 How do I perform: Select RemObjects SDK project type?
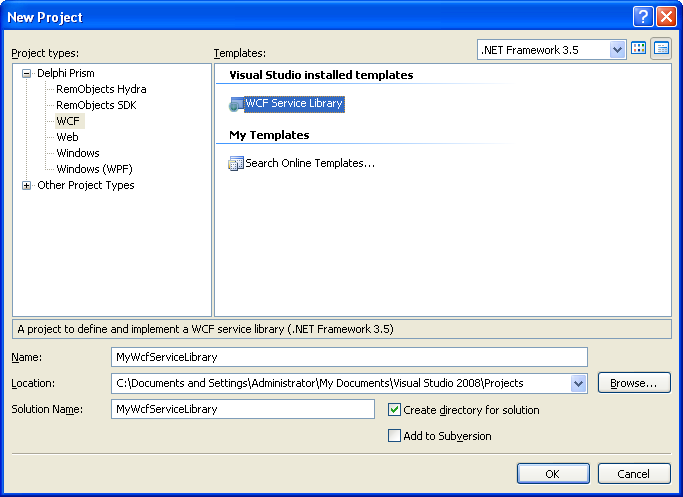(x=96, y=105)
